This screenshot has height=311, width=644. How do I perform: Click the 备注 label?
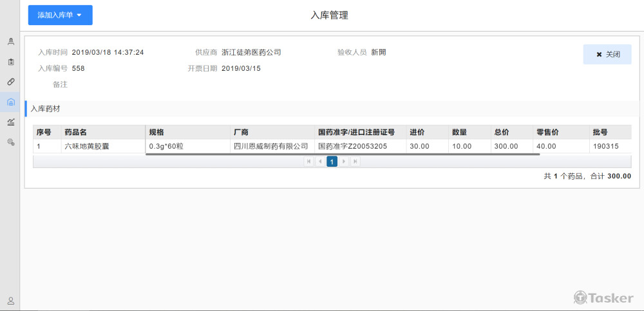pyautogui.click(x=60, y=84)
